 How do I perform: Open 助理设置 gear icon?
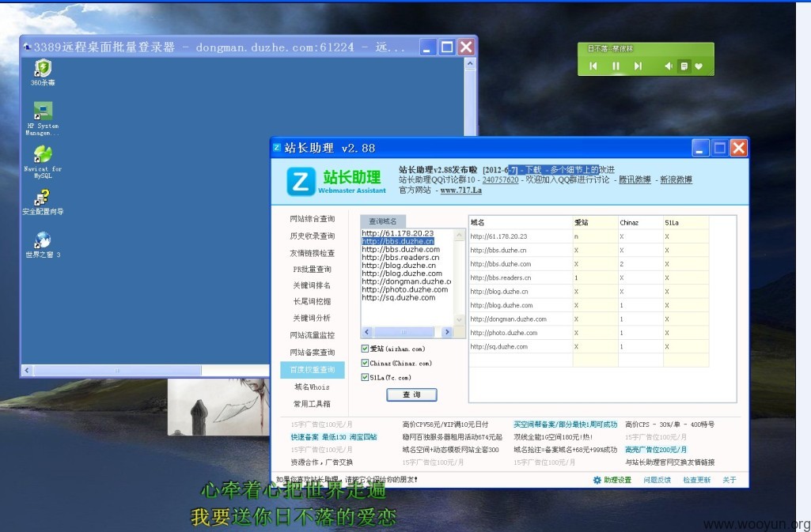(597, 480)
